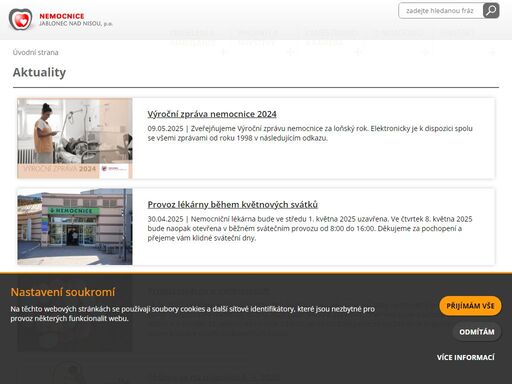This screenshot has width=512, height=384.
Task: Open the faded O nemocnici menu item
Action: (399, 33)
